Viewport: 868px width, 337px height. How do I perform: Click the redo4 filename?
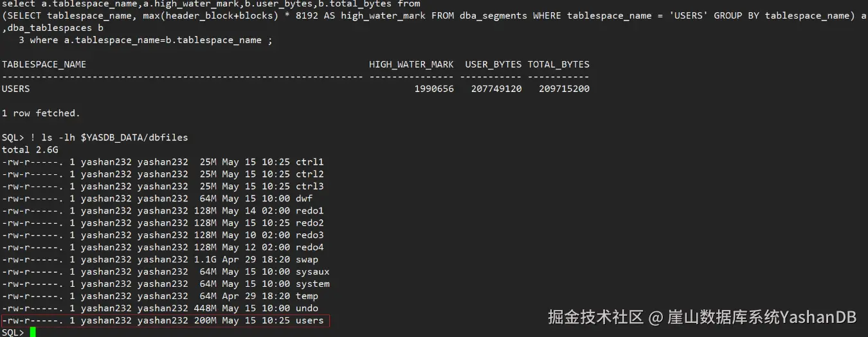tap(309, 248)
